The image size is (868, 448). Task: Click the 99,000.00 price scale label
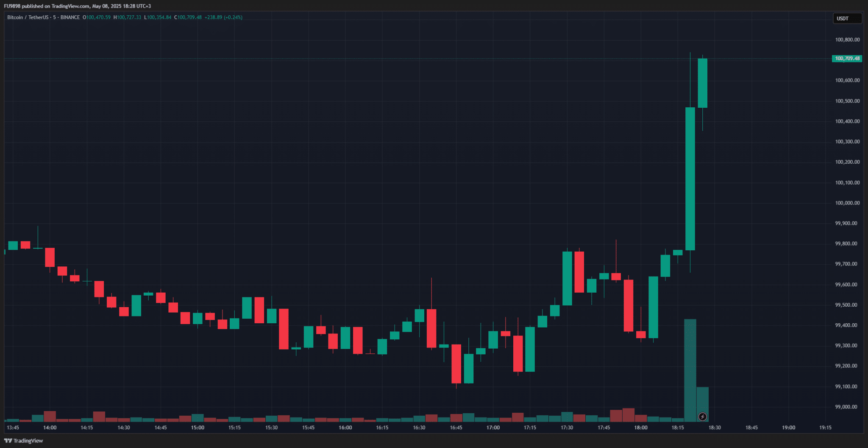(847, 407)
